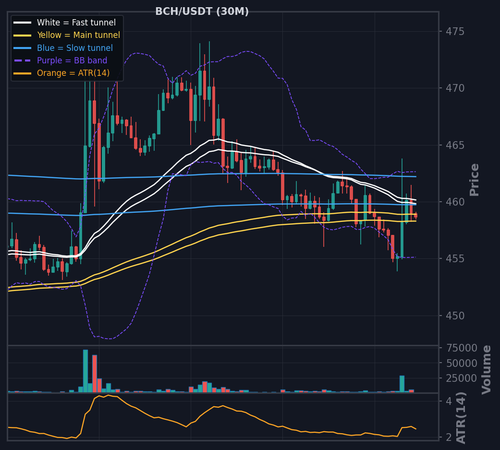This screenshot has height=450, width=500.
Task: Click the 50000 volume axis label
Action: point(462,363)
